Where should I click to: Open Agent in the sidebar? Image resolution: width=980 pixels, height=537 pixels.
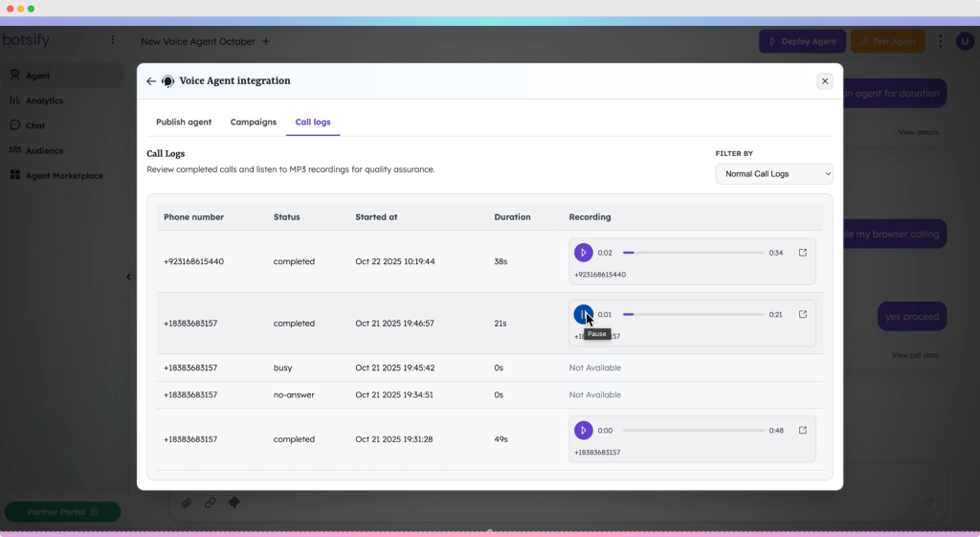(x=62, y=76)
